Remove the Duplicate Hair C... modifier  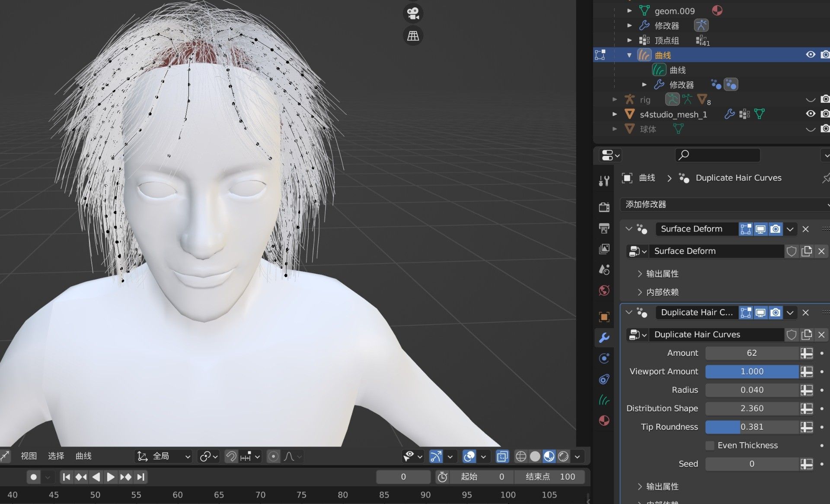coord(806,312)
